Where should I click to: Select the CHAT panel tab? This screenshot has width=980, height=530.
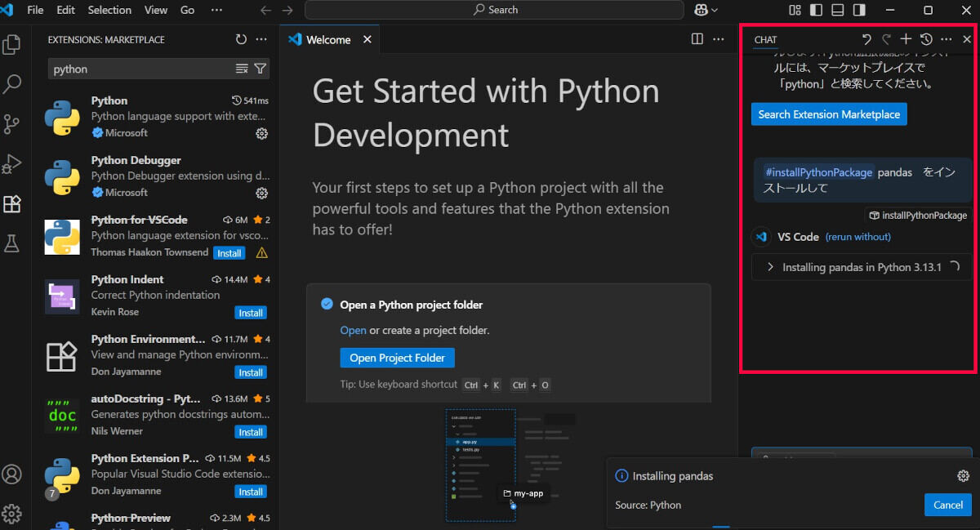pyautogui.click(x=766, y=39)
